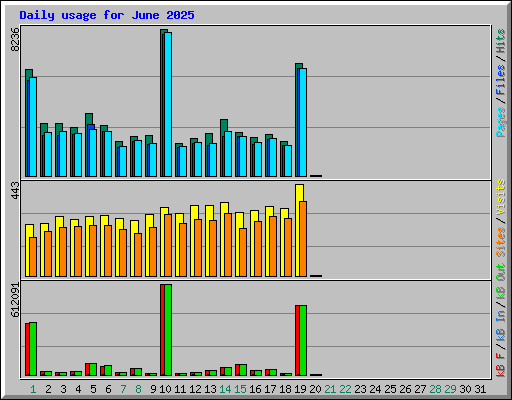Click the green kB Out bar for day 10
This screenshot has height=400, width=512.
pos(168,330)
